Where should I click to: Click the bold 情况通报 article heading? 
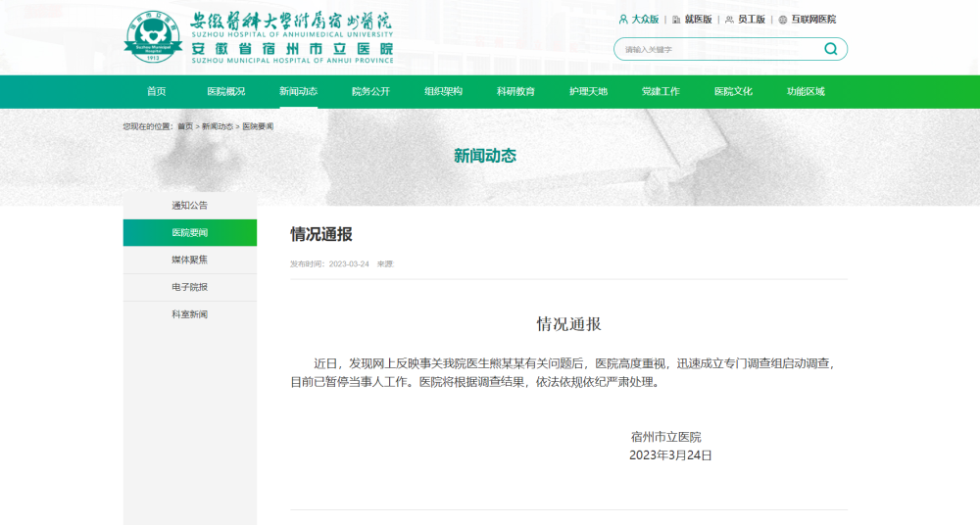point(321,234)
